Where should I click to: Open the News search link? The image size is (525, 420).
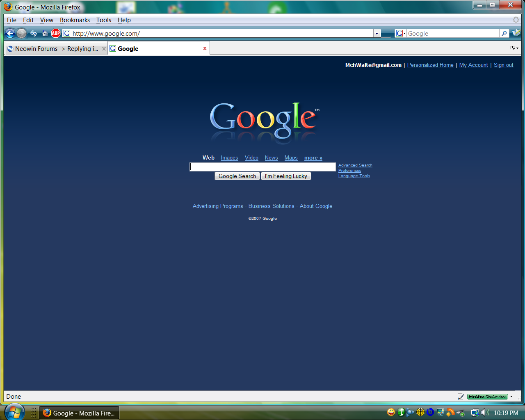point(271,158)
